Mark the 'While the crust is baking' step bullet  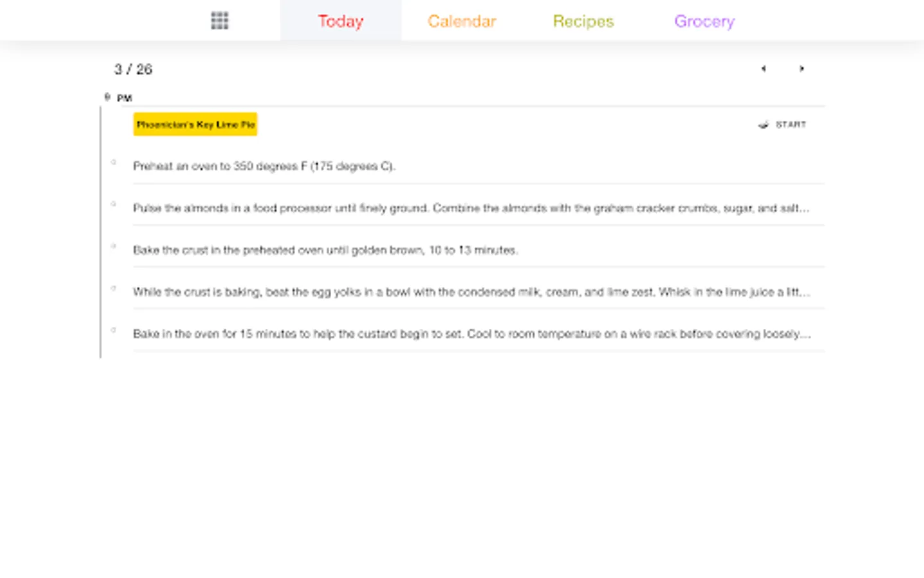(x=114, y=288)
